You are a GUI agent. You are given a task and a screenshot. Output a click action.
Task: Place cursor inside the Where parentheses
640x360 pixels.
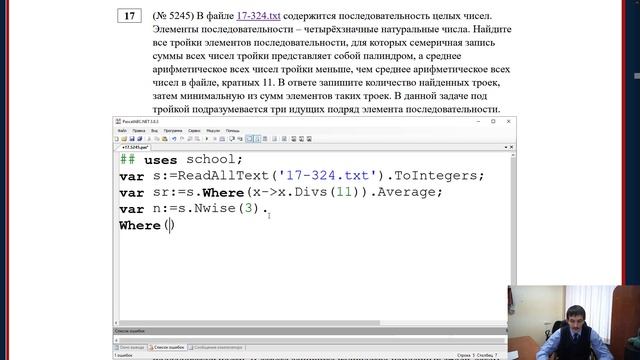[170, 225]
